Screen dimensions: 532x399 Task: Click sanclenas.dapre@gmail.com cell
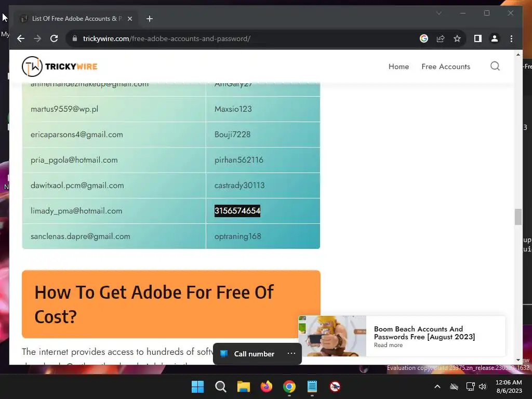[114, 236]
